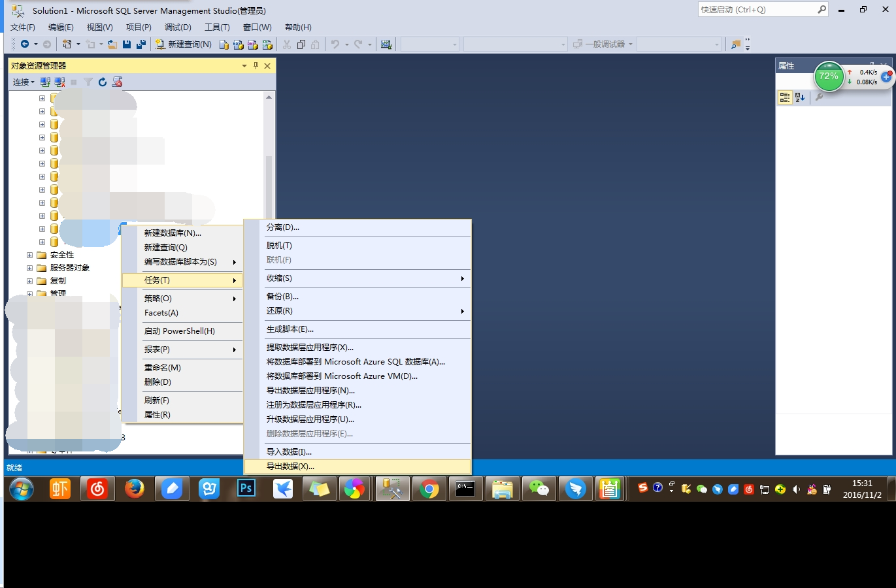The width and height of the screenshot is (896, 588).
Task: Open the 工具(T) menu
Action: (217, 27)
